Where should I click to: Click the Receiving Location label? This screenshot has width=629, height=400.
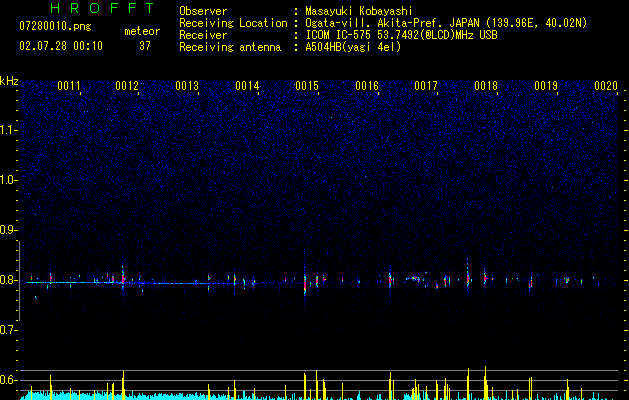pyautogui.click(x=233, y=23)
